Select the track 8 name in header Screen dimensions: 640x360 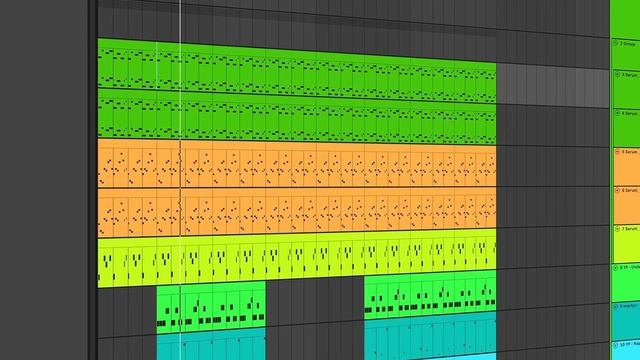point(630,267)
